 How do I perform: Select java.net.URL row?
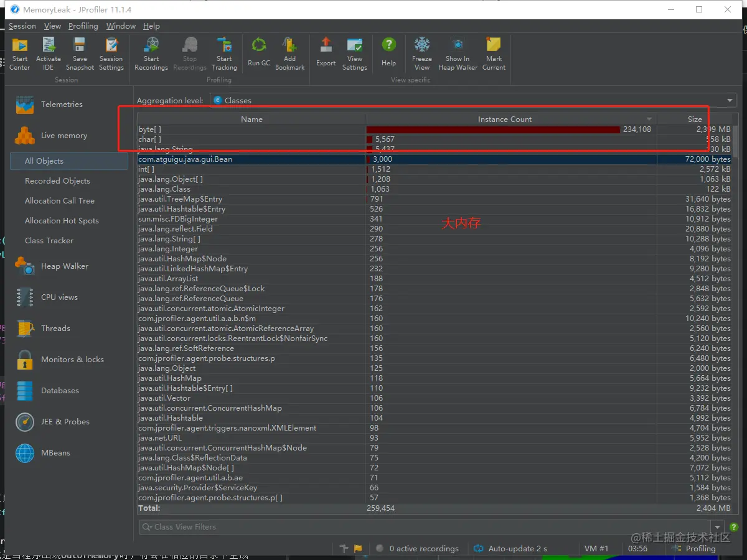pyautogui.click(x=434, y=438)
